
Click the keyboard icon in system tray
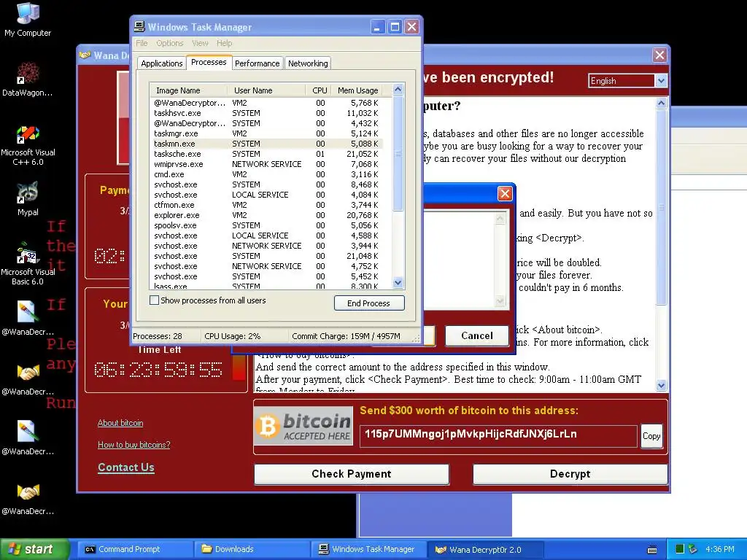pos(652,550)
